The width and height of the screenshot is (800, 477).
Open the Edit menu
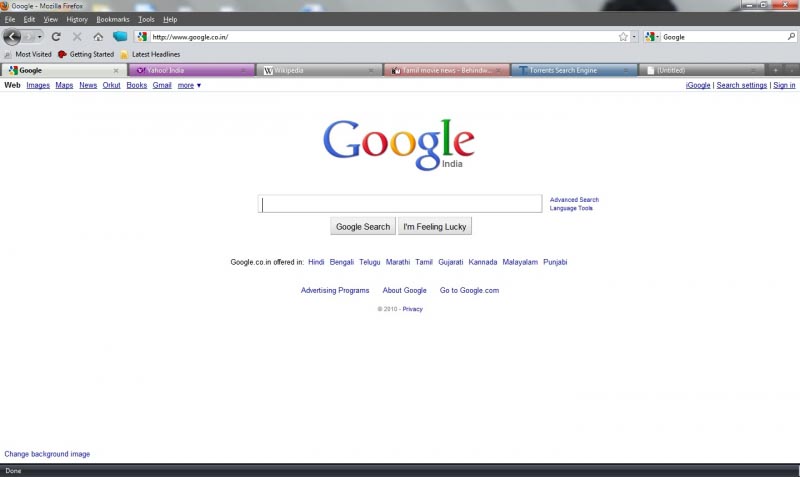29,19
